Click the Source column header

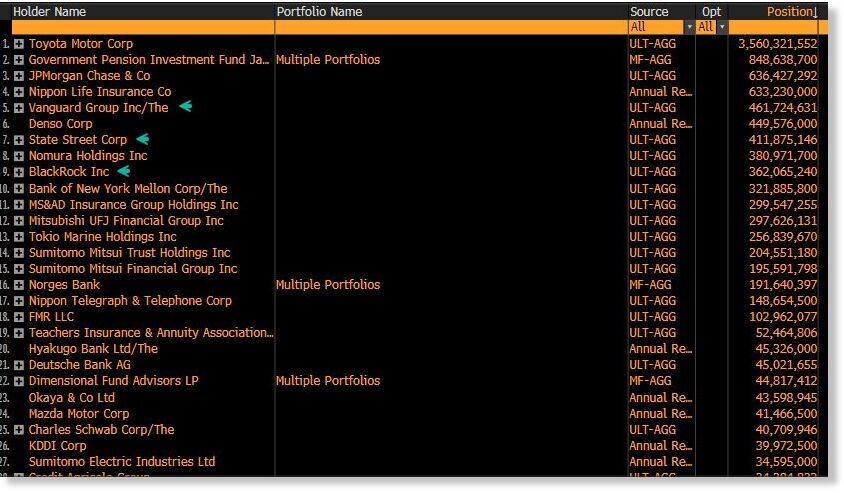(649, 12)
